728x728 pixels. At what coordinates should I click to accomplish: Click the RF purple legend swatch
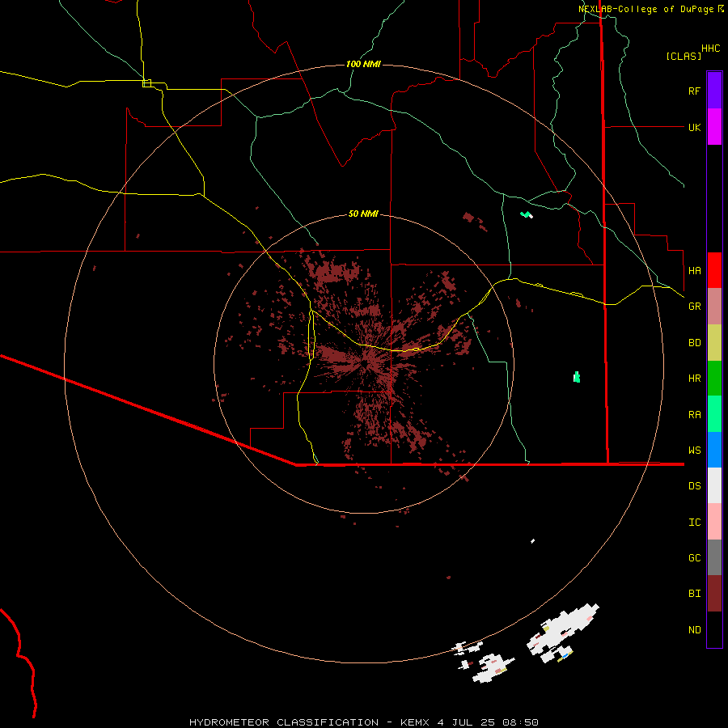coord(714,90)
